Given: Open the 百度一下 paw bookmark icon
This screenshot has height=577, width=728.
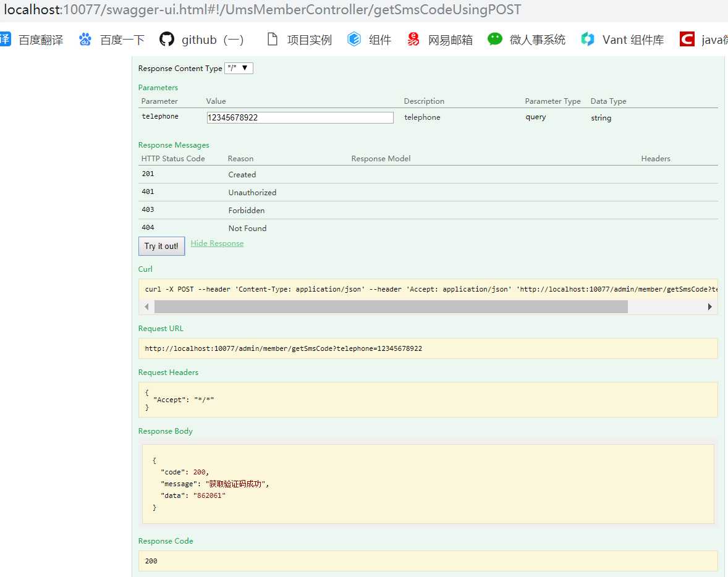Looking at the screenshot, I should (x=85, y=40).
